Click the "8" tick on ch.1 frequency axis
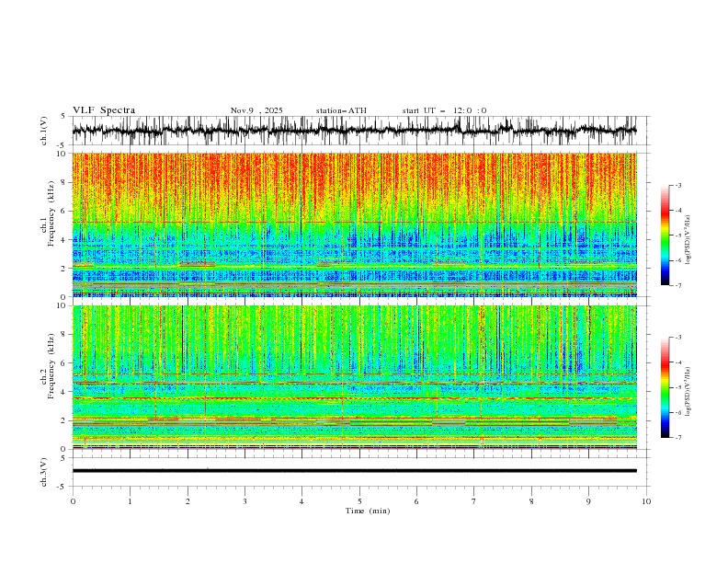This screenshot has height=563, width=728. pyautogui.click(x=64, y=182)
